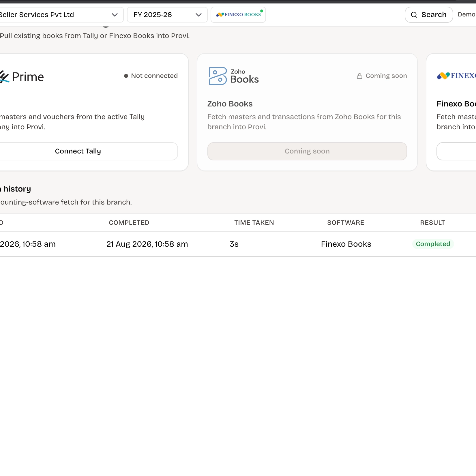Image resolution: width=476 pixels, height=476 pixels.
Task: Click the Finexo Books software cell
Action: point(346,244)
